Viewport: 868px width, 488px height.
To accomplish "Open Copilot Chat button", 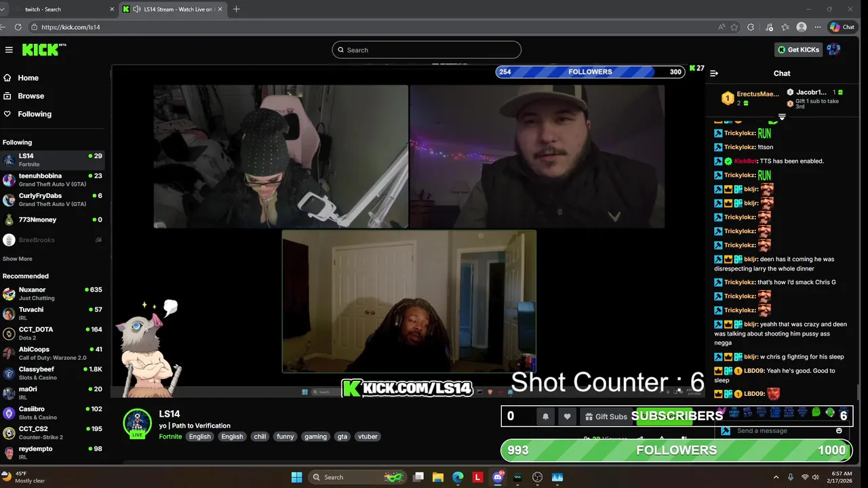I will [842, 27].
